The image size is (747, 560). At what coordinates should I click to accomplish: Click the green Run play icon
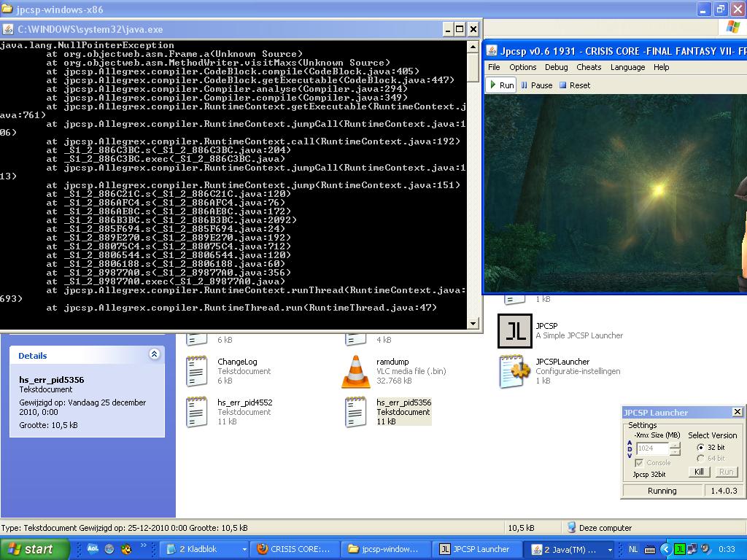click(x=494, y=85)
